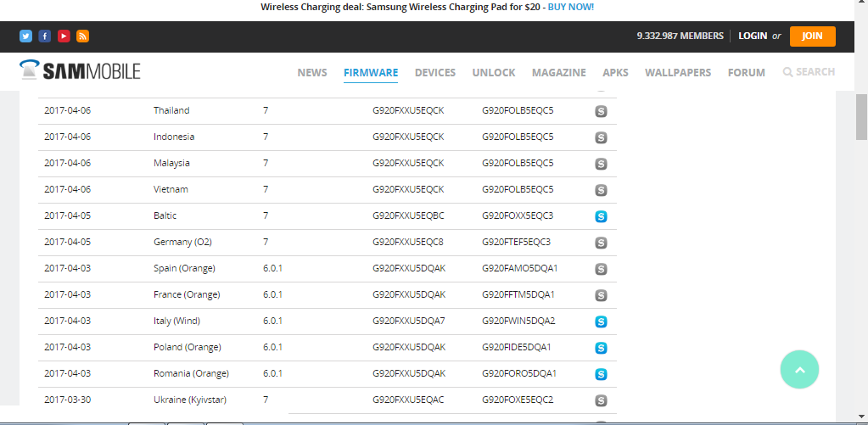Click Germany (O2) cell
The height and width of the screenshot is (425, 868).
tap(182, 242)
